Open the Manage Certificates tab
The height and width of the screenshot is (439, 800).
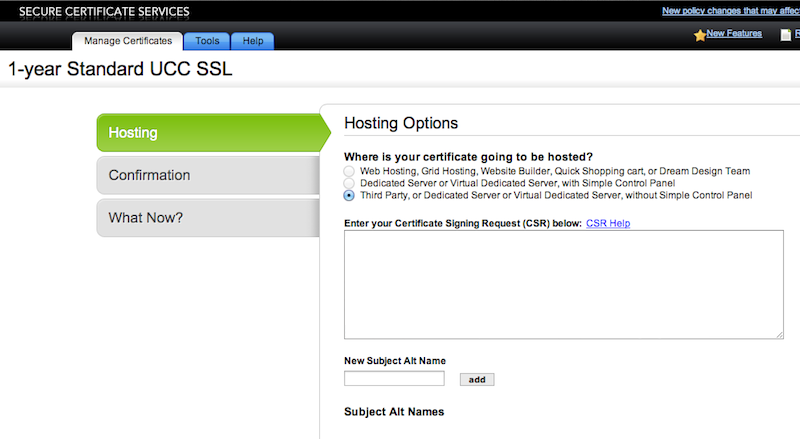click(127, 41)
